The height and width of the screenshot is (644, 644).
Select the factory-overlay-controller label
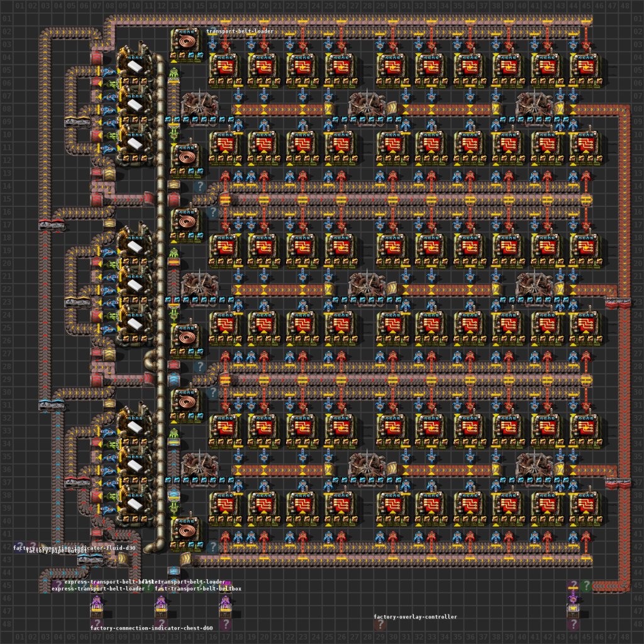[x=415, y=616]
